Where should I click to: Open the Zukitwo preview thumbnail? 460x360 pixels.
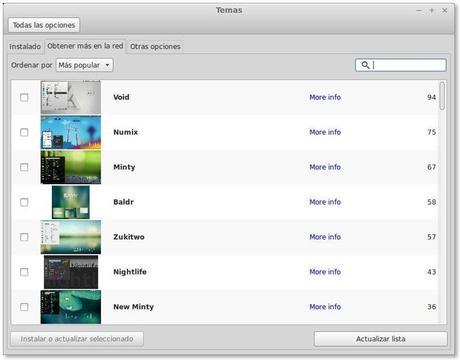click(71, 237)
